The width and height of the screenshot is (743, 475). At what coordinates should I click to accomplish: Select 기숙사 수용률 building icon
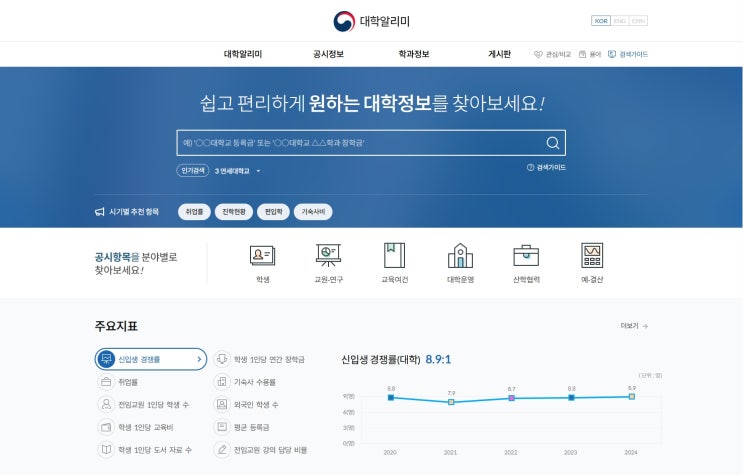click(x=222, y=382)
